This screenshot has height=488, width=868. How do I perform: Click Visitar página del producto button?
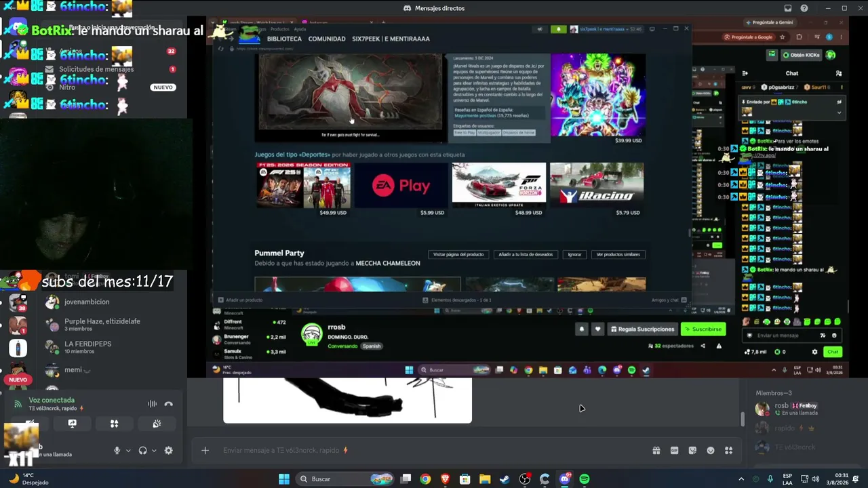coord(458,255)
